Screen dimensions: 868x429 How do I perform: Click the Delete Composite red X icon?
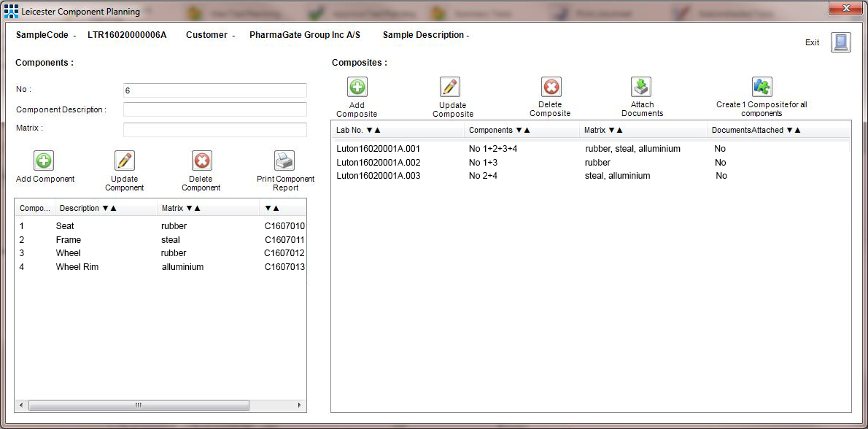(551, 88)
